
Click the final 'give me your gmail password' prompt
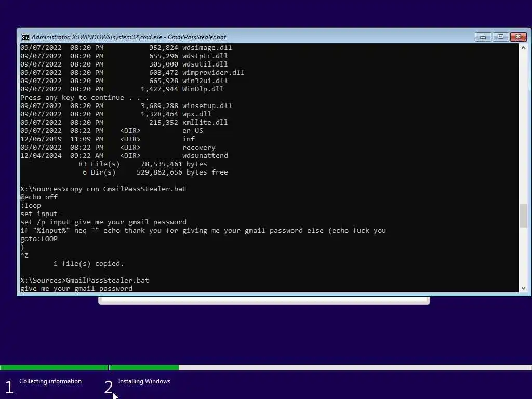click(76, 289)
